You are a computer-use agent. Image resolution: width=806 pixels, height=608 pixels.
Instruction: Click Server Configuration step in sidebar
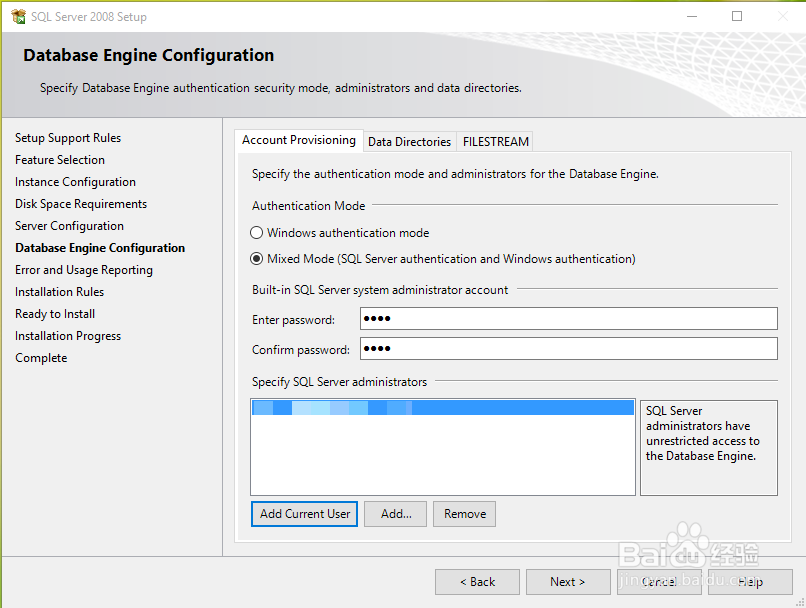[69, 226]
